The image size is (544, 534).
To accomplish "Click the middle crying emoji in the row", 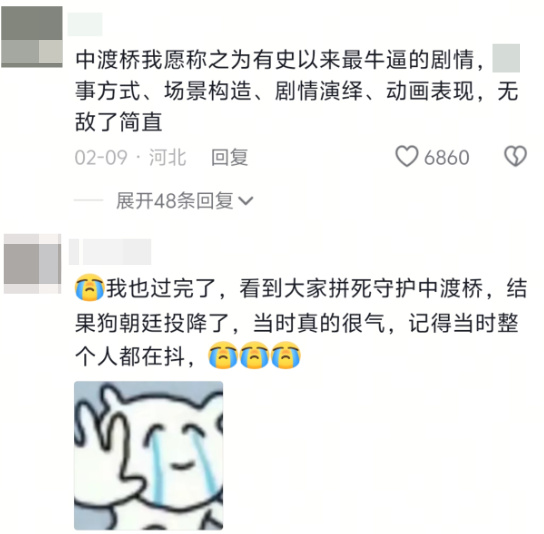I will click(254, 355).
